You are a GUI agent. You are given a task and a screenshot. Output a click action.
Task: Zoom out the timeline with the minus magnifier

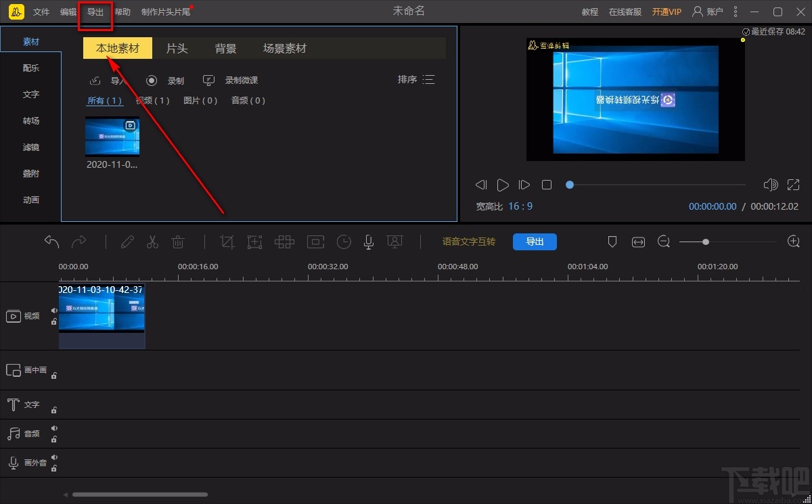(664, 242)
